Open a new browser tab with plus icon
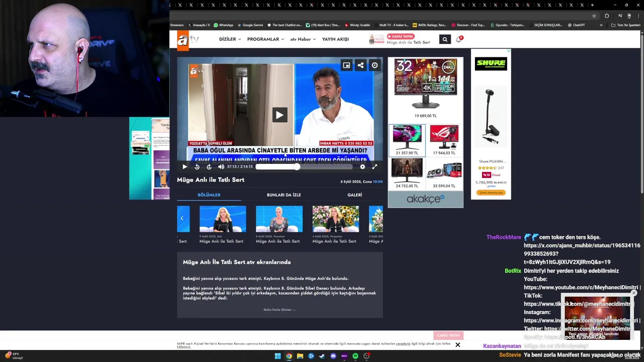The image size is (644, 362). (x=592, y=5)
